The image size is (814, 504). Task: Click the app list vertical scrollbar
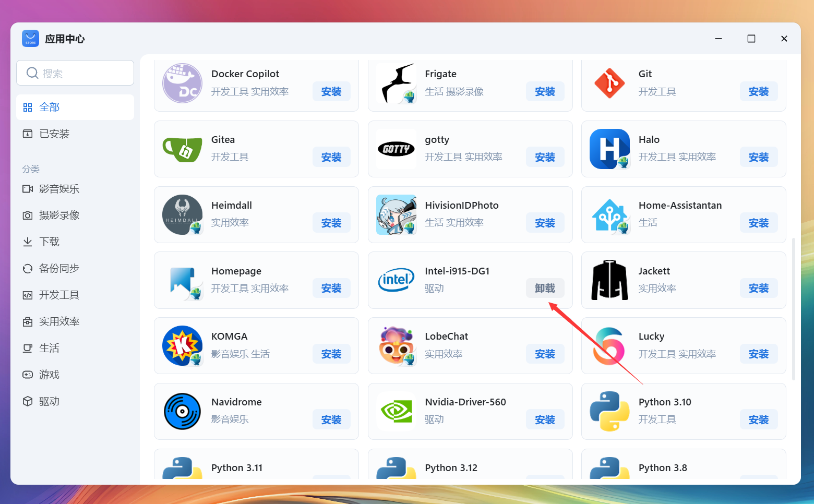click(794, 309)
